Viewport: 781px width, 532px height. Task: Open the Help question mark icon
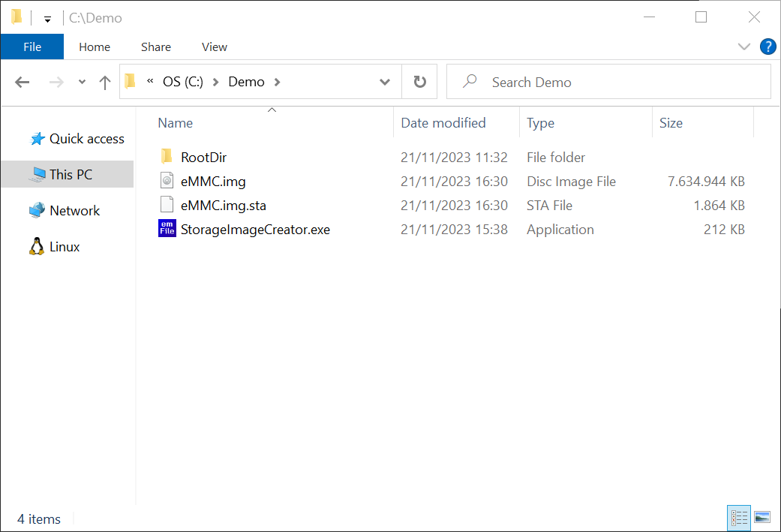point(767,47)
